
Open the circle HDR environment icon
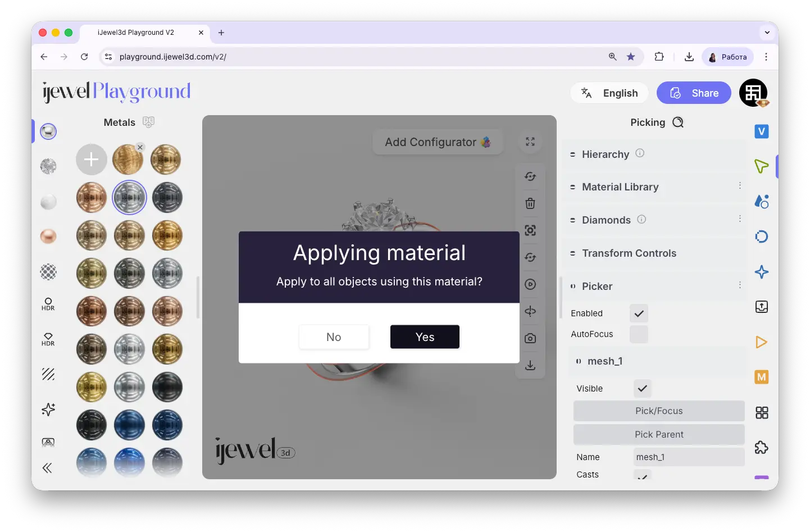(x=48, y=304)
